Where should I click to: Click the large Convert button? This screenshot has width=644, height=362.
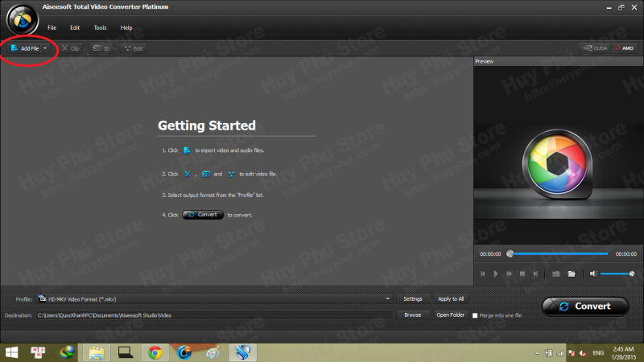pos(585,306)
